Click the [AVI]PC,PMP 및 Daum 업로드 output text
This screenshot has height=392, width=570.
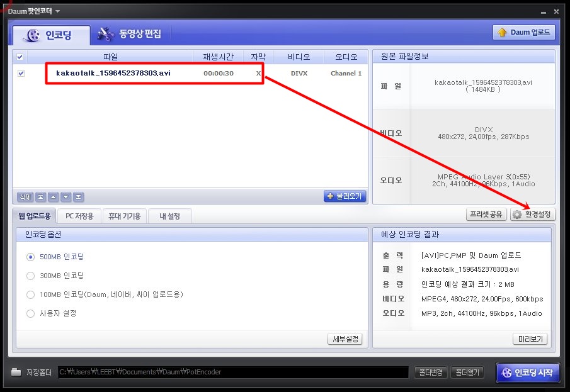pos(471,255)
